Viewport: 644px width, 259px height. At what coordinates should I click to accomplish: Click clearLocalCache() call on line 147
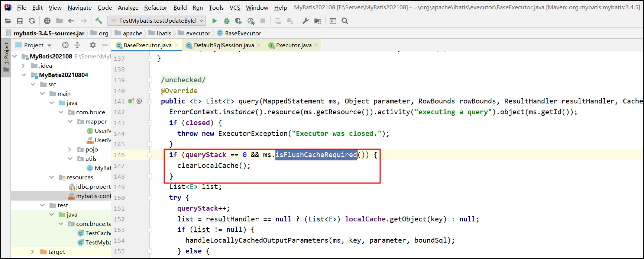[214, 166]
